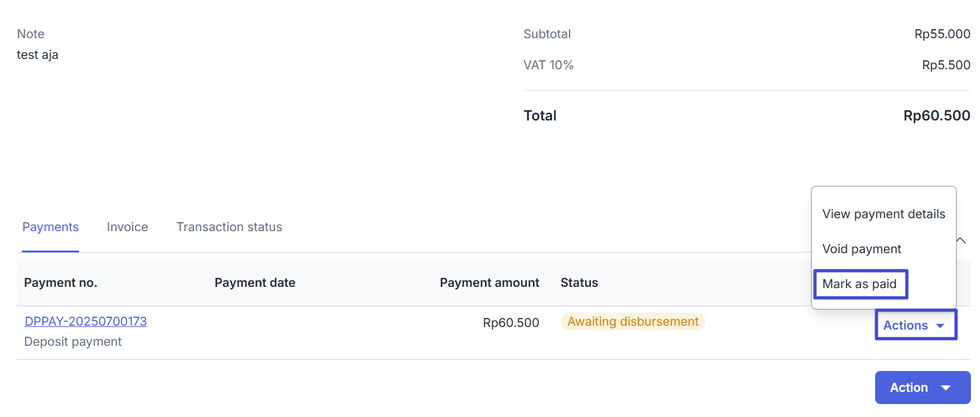This screenshot has width=980, height=417.
Task: Open payment link DPPAY-20250700173
Action: tap(85, 322)
